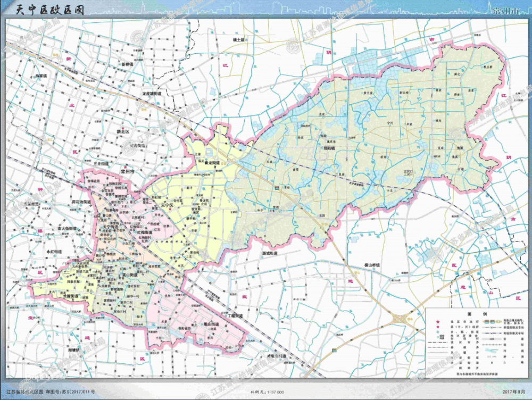This screenshot has width=532, height=400.
Task: Select the 南大街街道 label
Action: click(67, 229)
